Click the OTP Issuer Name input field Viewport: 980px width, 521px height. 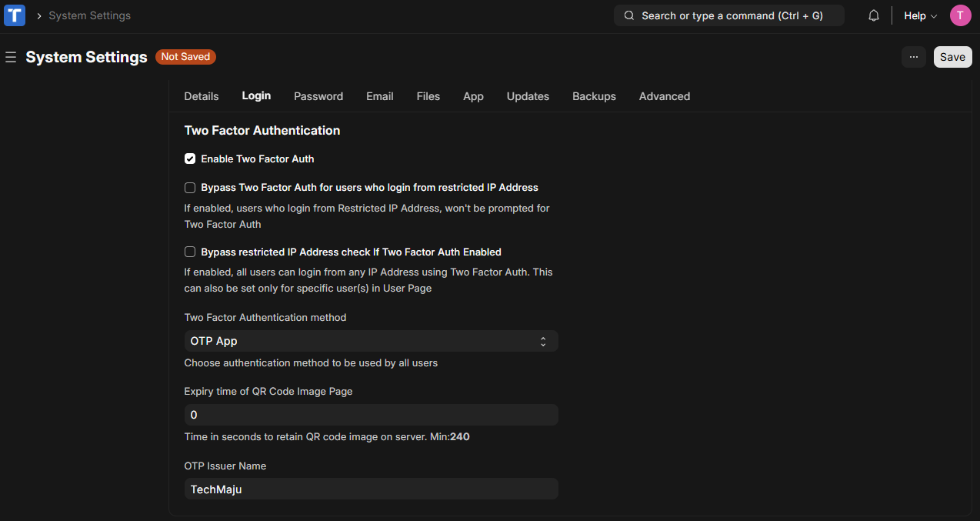click(371, 488)
